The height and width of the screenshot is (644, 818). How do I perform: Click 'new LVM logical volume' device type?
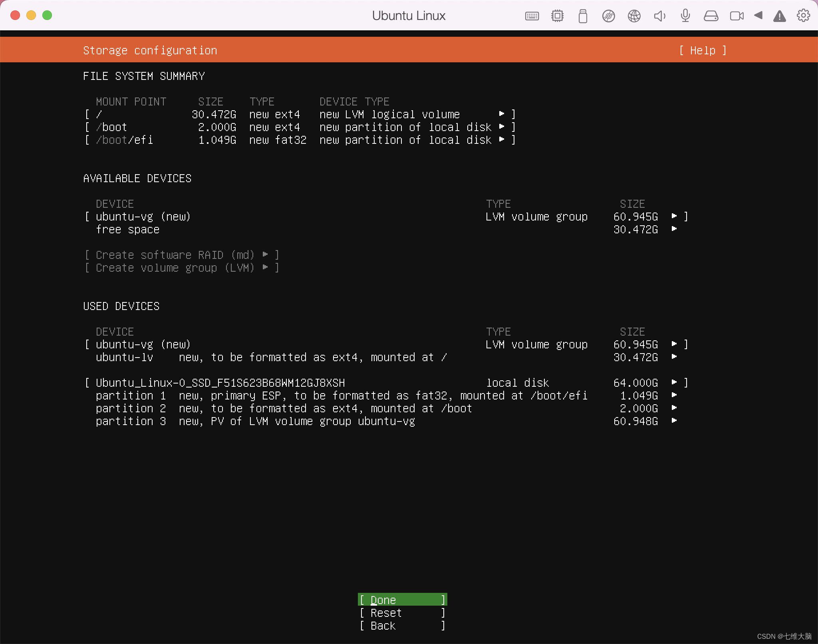389,114
